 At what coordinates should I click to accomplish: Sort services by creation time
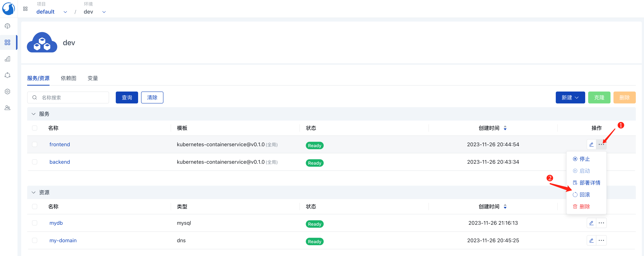505,128
